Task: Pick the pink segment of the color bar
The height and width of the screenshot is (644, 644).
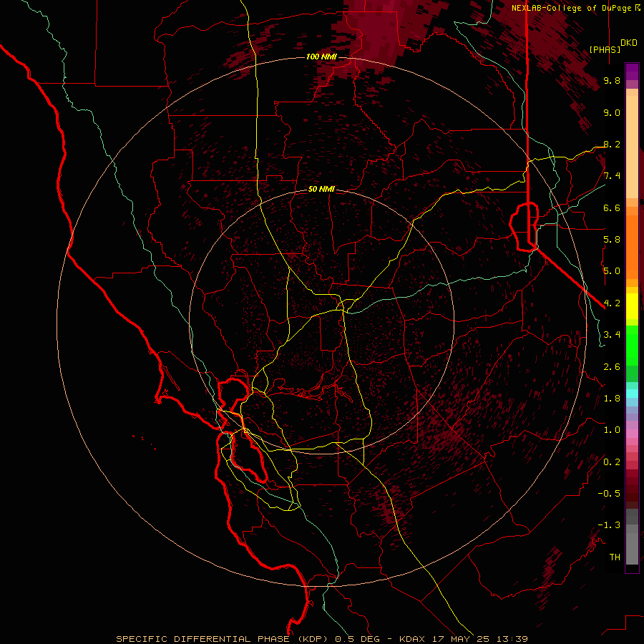Action: pyautogui.click(x=632, y=434)
